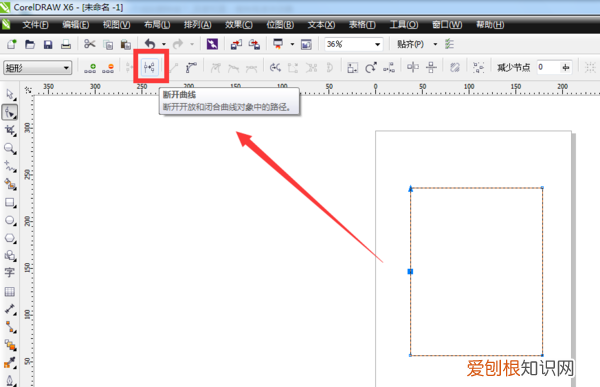Screen dimensions: 600x387
Task: Open the 帮助(H) menu
Action: (490, 25)
